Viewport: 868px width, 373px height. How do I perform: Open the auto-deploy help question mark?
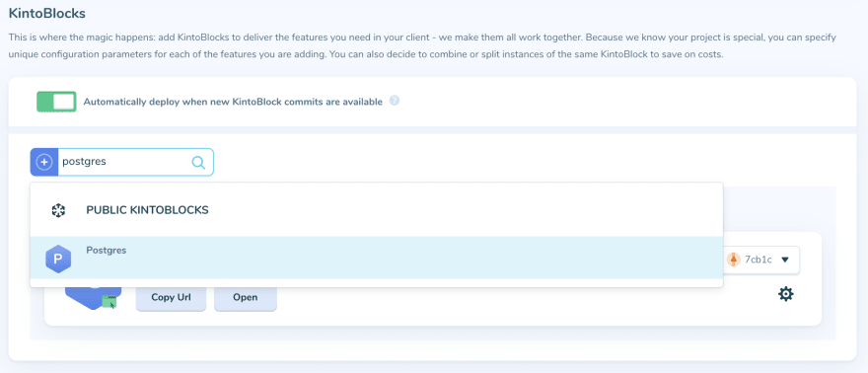click(x=395, y=101)
